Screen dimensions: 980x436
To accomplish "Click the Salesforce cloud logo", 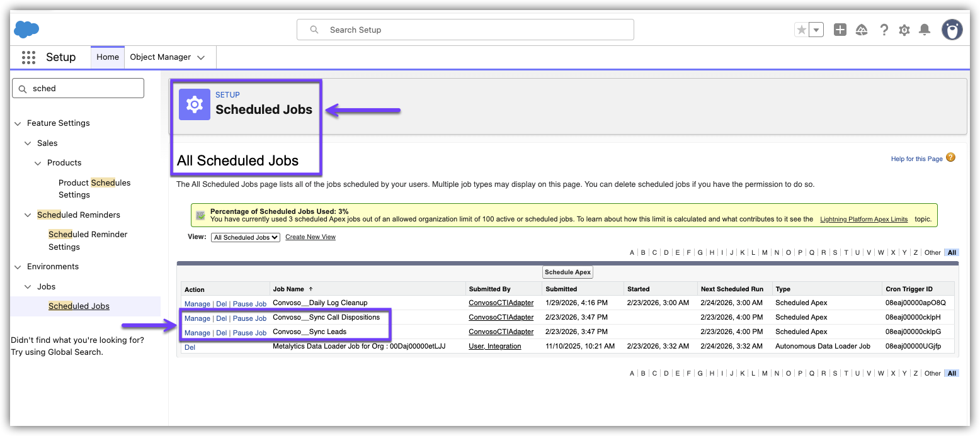I will tap(26, 29).
